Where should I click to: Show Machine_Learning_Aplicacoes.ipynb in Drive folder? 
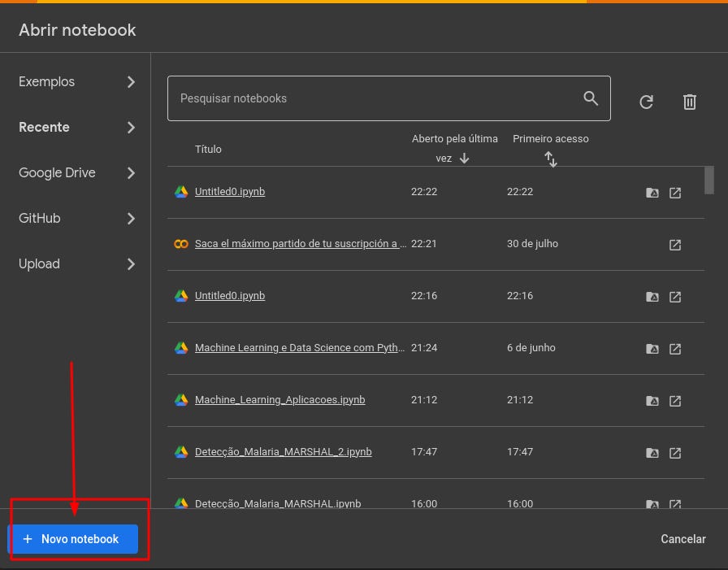[x=652, y=400]
